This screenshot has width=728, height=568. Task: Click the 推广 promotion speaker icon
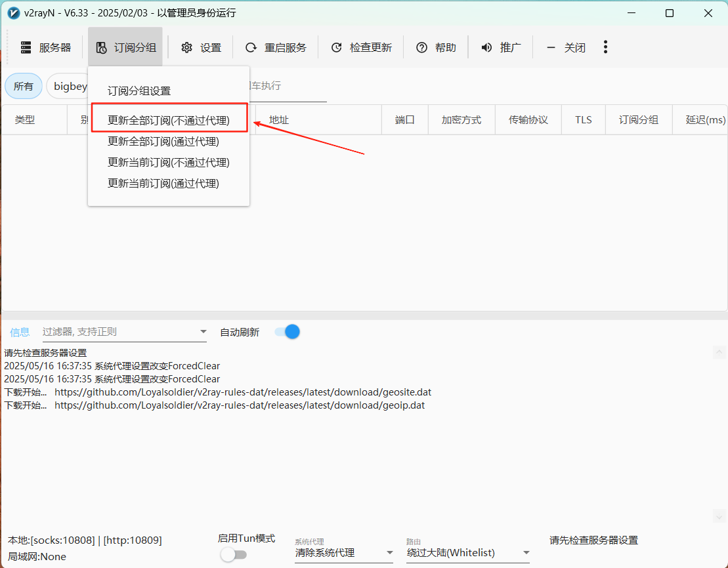click(486, 47)
